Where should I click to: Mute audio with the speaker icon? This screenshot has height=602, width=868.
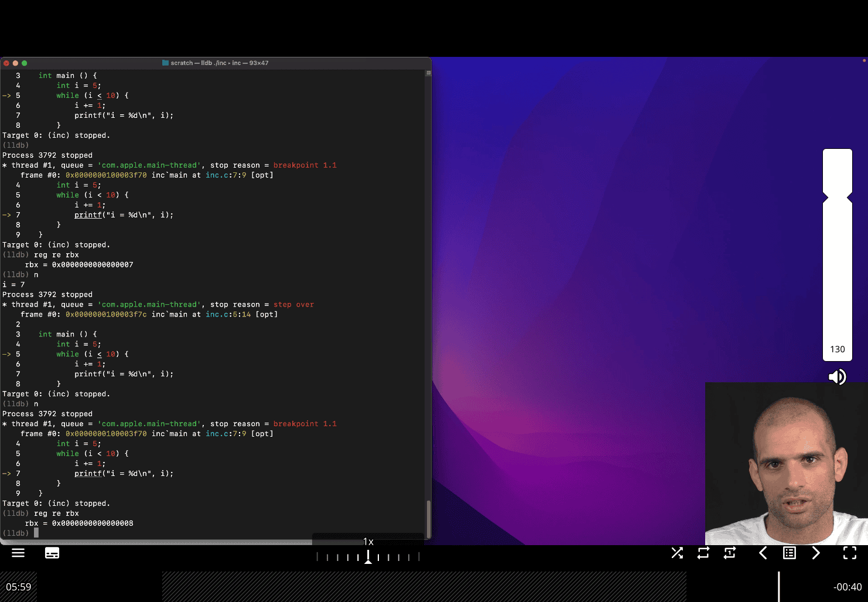pos(837,377)
